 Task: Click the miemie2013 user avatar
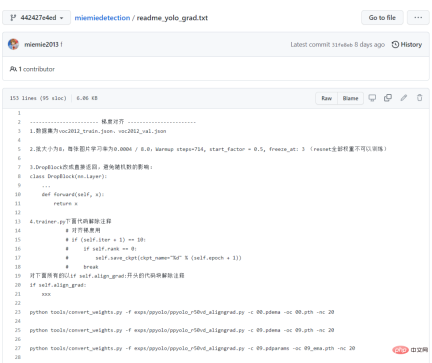click(x=13, y=44)
